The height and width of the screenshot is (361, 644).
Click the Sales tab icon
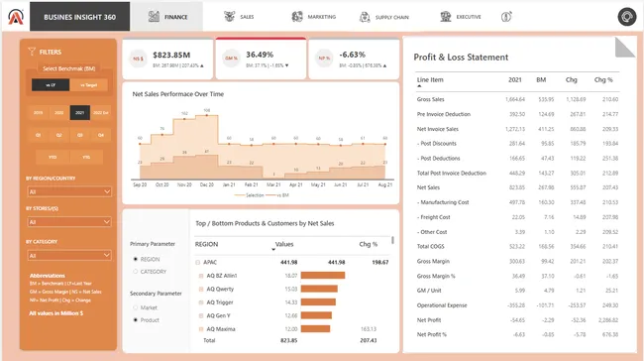tap(229, 17)
